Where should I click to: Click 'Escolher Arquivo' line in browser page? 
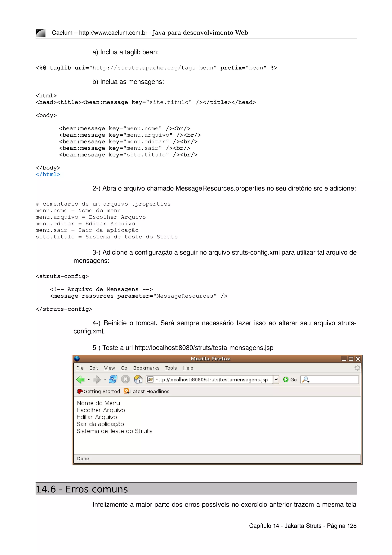coord(101,410)
